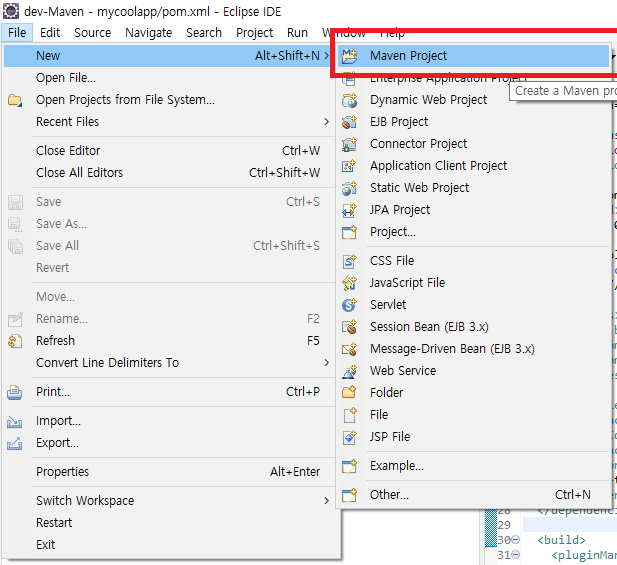Select Web Service entry label
617x565 pixels.
pos(403,371)
